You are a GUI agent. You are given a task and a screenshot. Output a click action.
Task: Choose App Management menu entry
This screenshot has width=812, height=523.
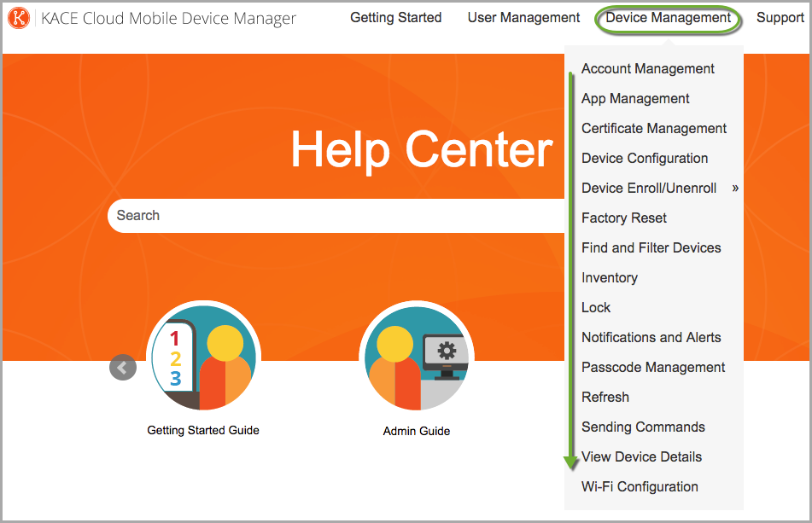click(635, 99)
